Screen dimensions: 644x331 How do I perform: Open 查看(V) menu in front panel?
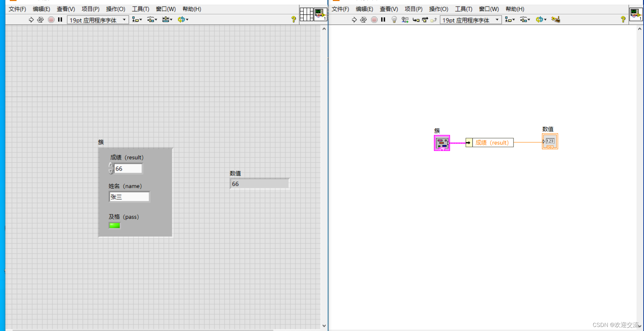pyautogui.click(x=66, y=9)
